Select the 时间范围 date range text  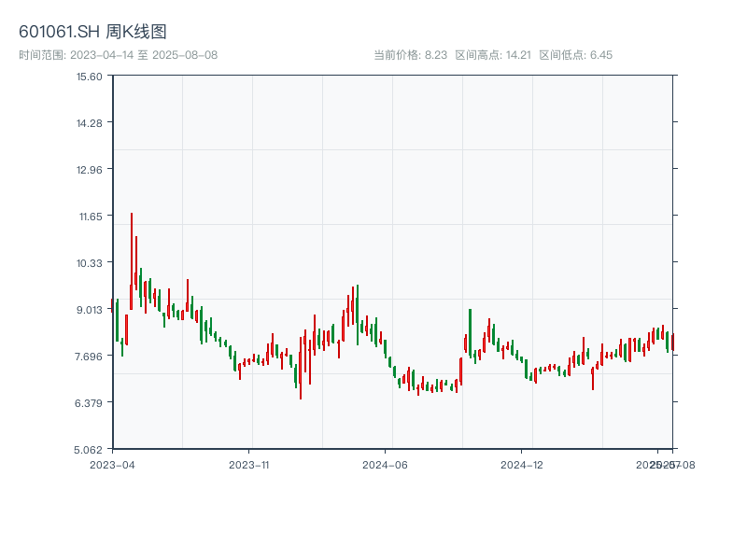click(x=118, y=55)
